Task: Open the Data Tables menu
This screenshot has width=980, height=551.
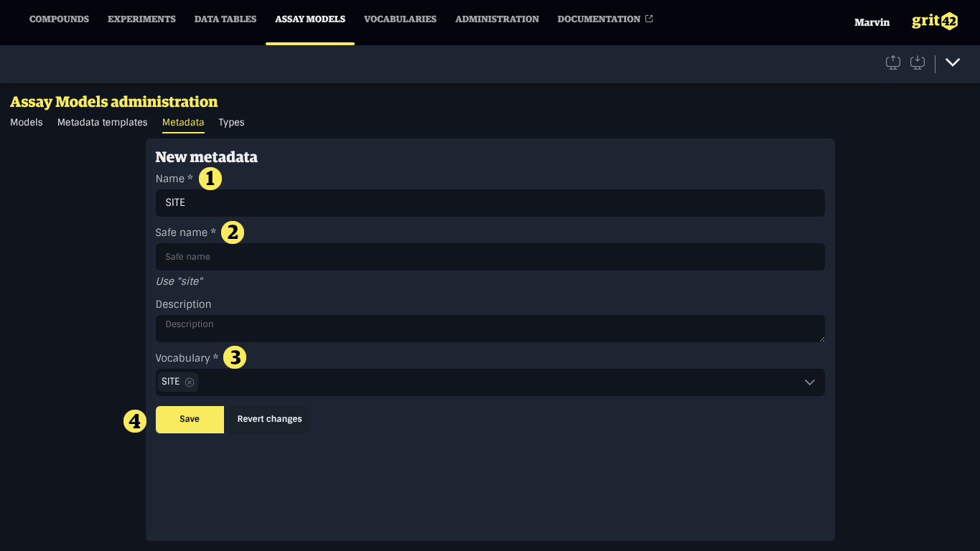Action: tap(225, 19)
